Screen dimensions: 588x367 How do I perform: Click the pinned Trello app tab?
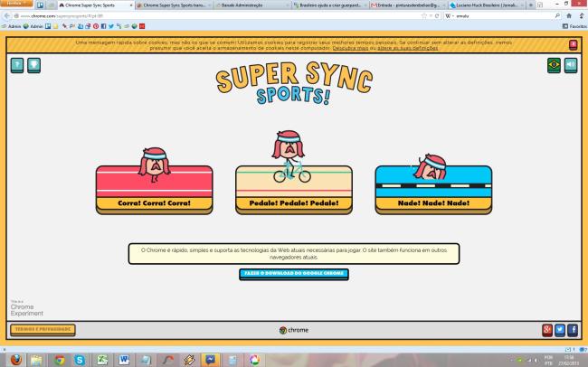click(x=40, y=5)
